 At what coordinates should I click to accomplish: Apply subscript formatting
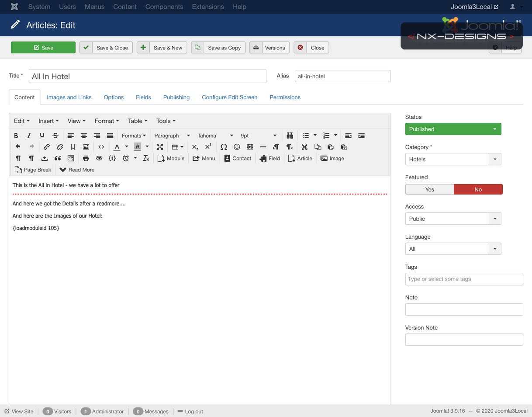click(195, 147)
